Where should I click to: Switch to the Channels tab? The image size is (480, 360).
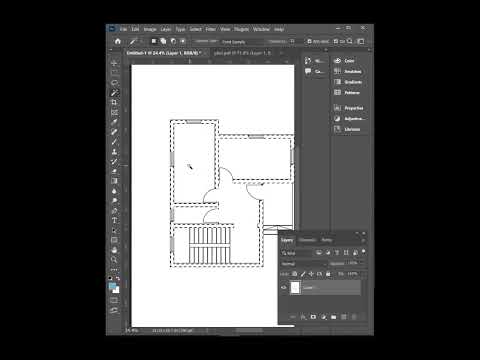[x=307, y=240]
